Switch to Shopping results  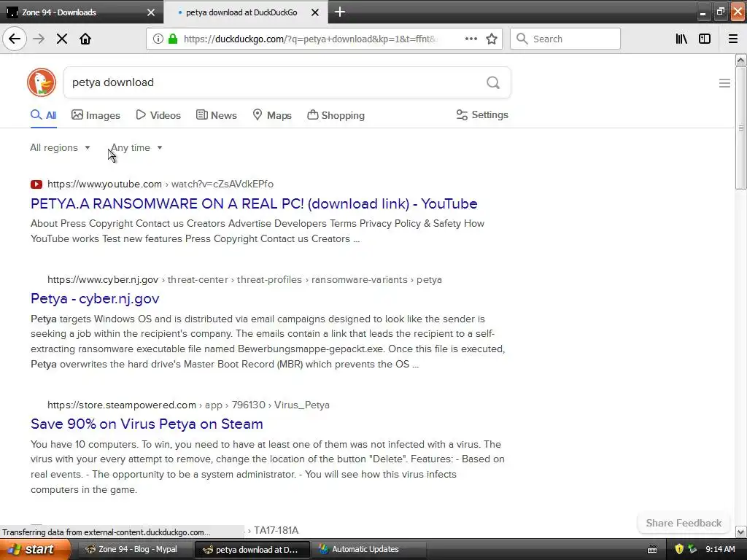(x=336, y=115)
